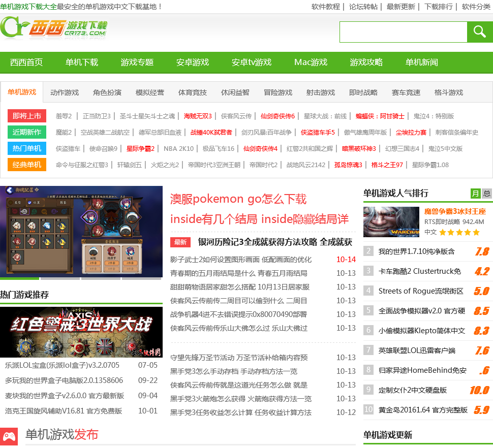Select the fourth slideshow indicator bar
The height and width of the screenshot is (448, 493).
point(141,278)
